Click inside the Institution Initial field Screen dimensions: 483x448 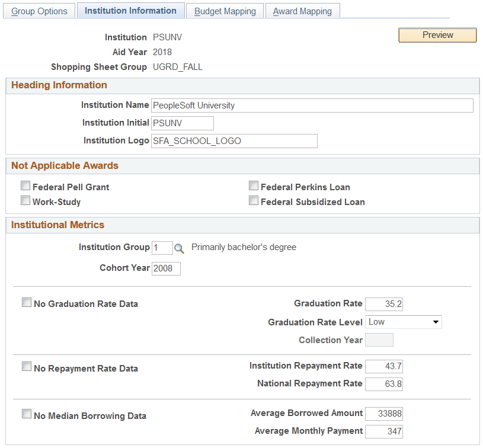click(182, 123)
